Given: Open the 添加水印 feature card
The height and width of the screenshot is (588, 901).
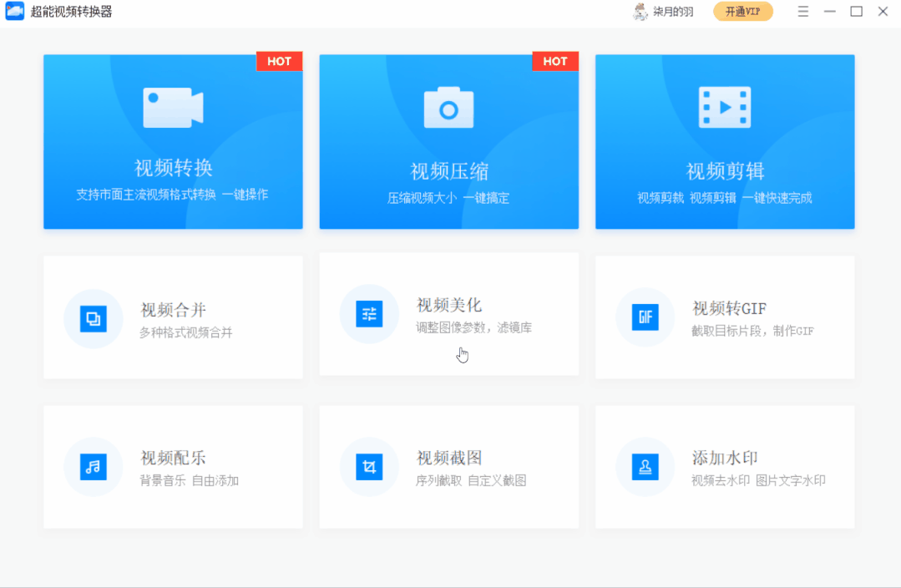Looking at the screenshot, I should tap(724, 467).
